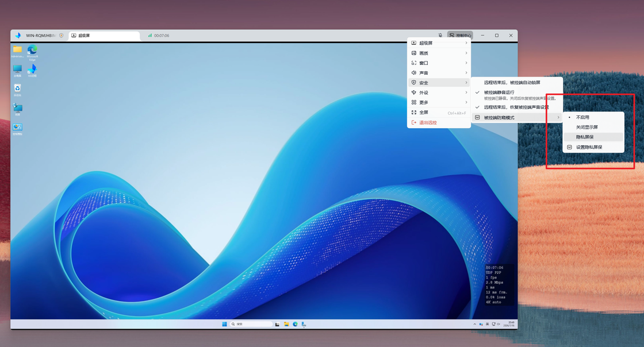Open the 画质 picture-quality submenu

439,53
